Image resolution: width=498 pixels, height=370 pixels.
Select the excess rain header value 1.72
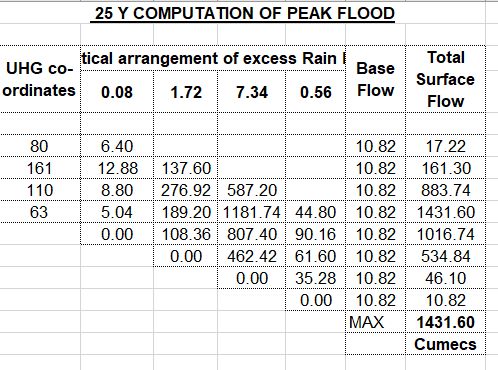(186, 92)
